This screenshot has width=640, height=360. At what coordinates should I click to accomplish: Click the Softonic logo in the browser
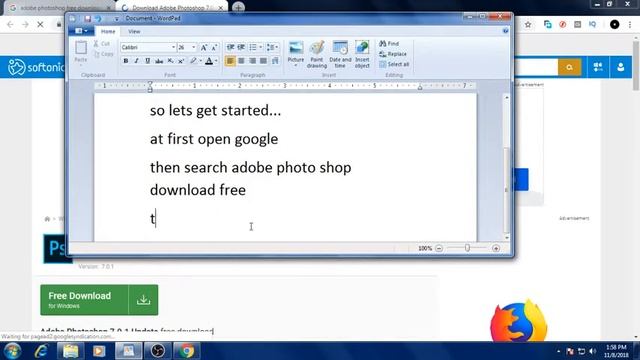click(35, 67)
